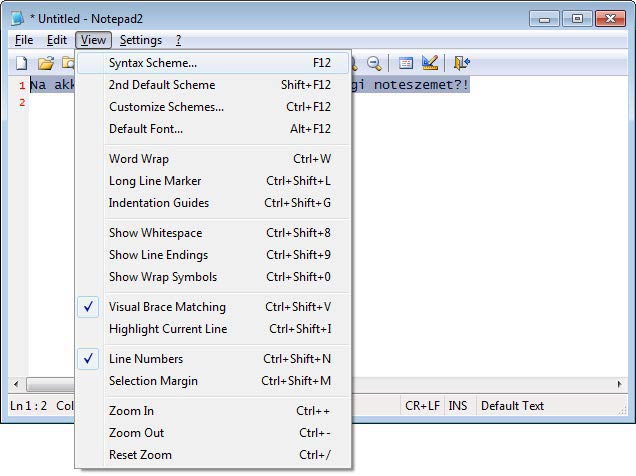Viewport: 636px width, 476px height.
Task: Click the Open file folder icon
Action: (46, 63)
